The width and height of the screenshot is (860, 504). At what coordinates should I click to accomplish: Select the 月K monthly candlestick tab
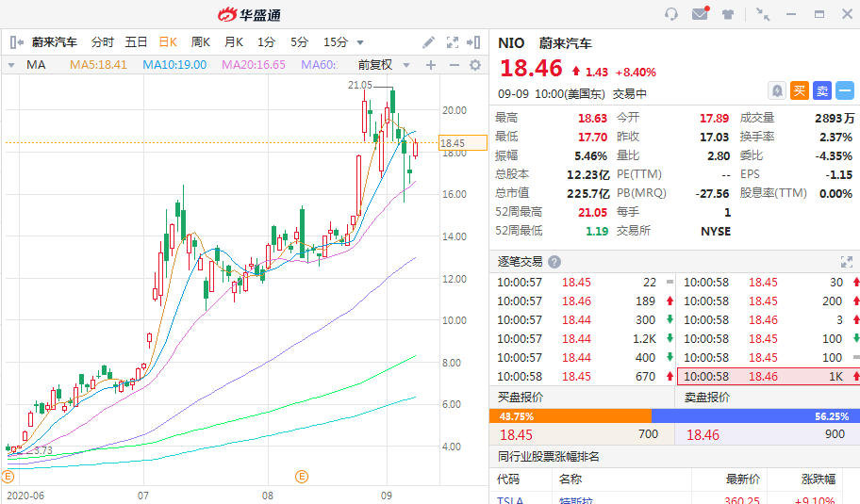pos(234,42)
